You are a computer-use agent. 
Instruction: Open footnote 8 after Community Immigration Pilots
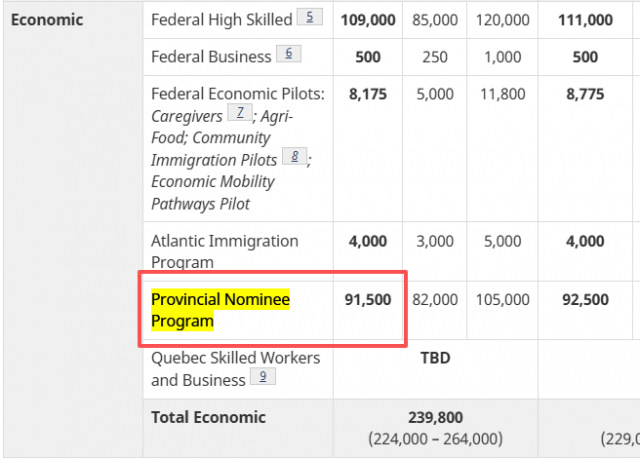pyautogui.click(x=294, y=158)
